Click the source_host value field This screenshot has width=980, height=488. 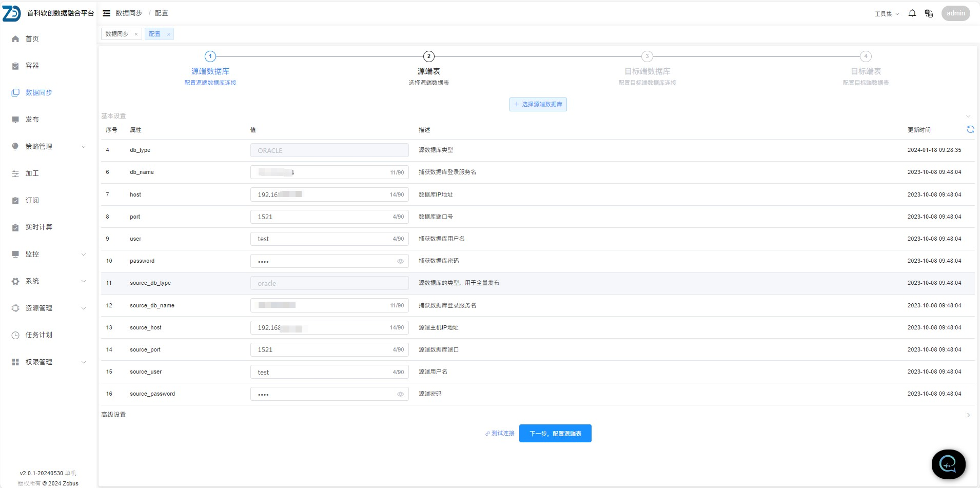(329, 327)
